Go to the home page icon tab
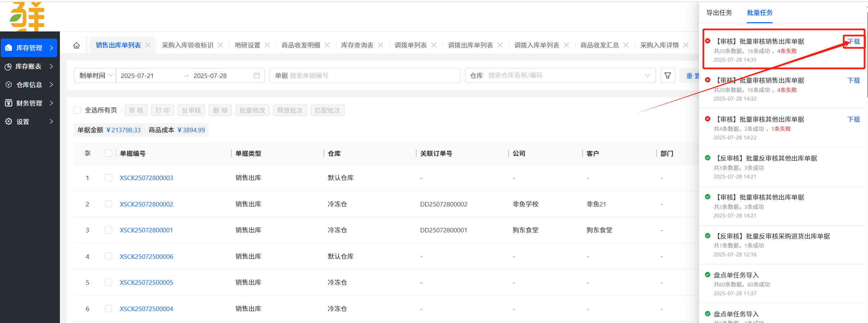Screen dimensions: 868x323 coord(76,45)
